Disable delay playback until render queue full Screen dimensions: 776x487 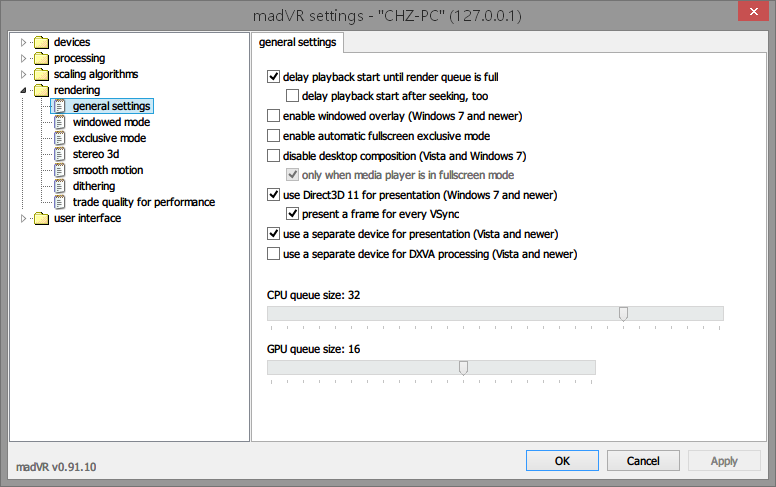[274, 77]
